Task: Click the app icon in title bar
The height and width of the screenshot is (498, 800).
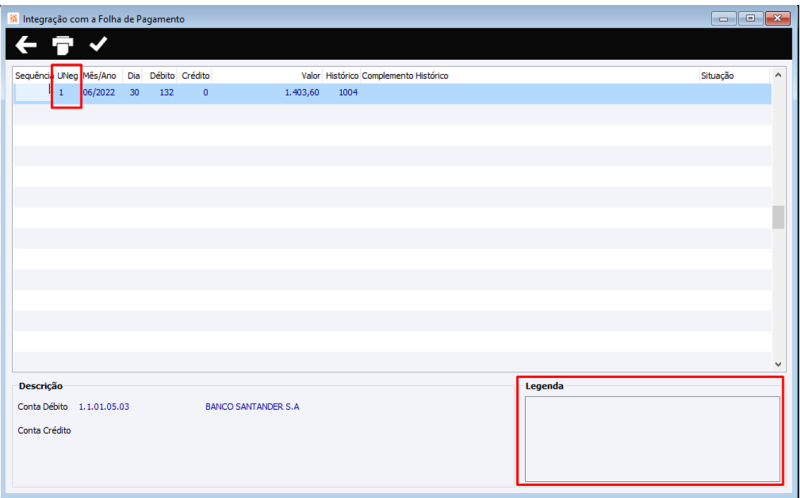Action: coord(14,19)
